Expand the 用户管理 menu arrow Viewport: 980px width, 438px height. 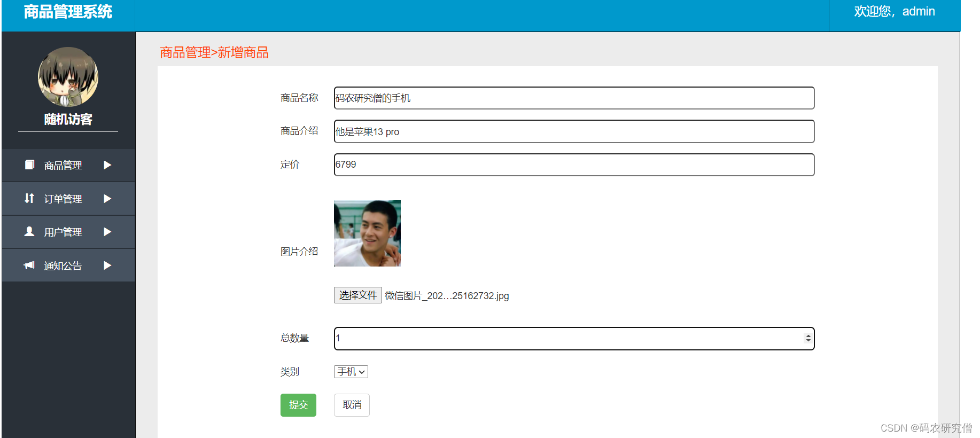[107, 232]
